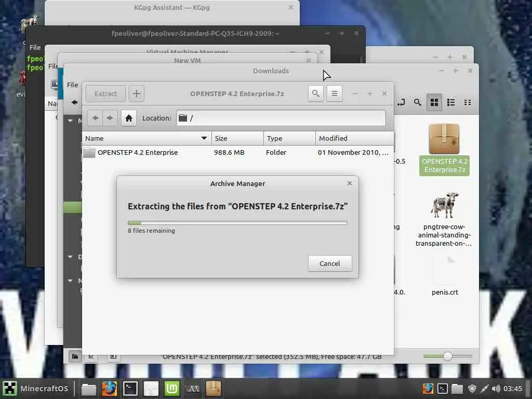Click Firefox icon in system tray
The image size is (532, 399).
pos(428,389)
